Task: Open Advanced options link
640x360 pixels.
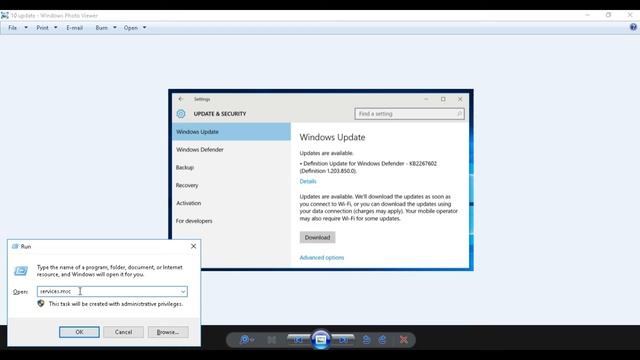Action: 322,258
